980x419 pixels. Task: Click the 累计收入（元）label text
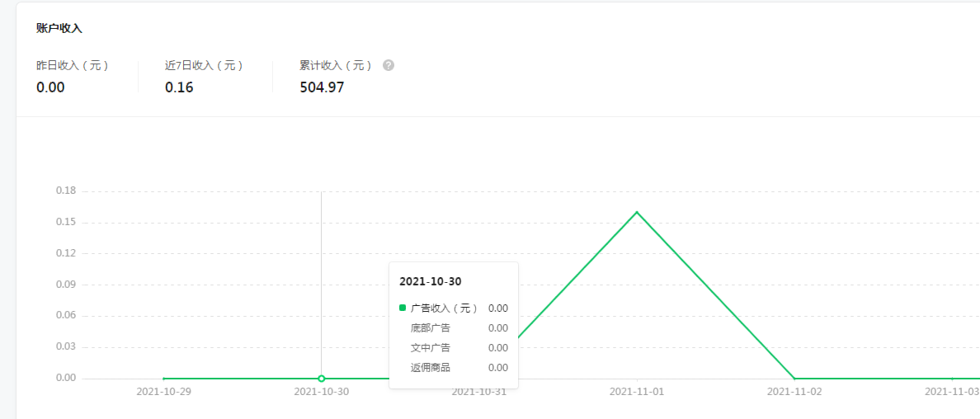coord(337,65)
